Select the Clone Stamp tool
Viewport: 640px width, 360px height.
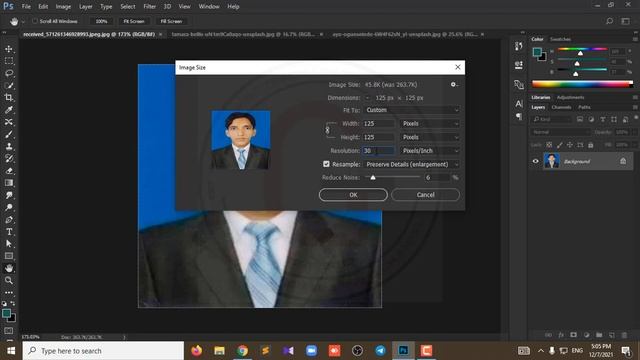pyautogui.click(x=9, y=146)
